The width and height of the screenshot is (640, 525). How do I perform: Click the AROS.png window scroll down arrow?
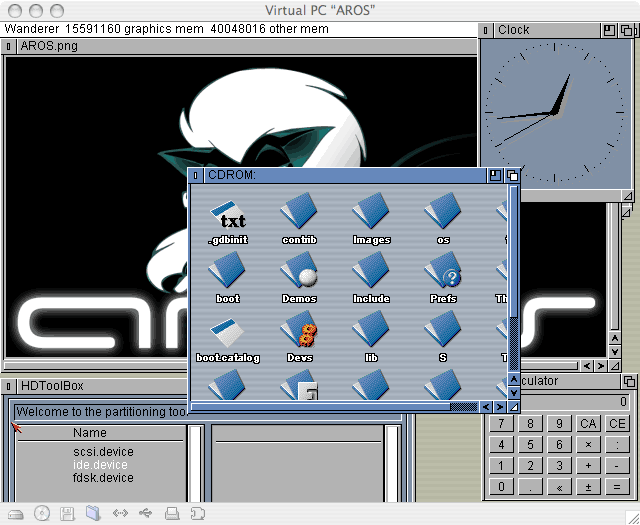(615, 351)
